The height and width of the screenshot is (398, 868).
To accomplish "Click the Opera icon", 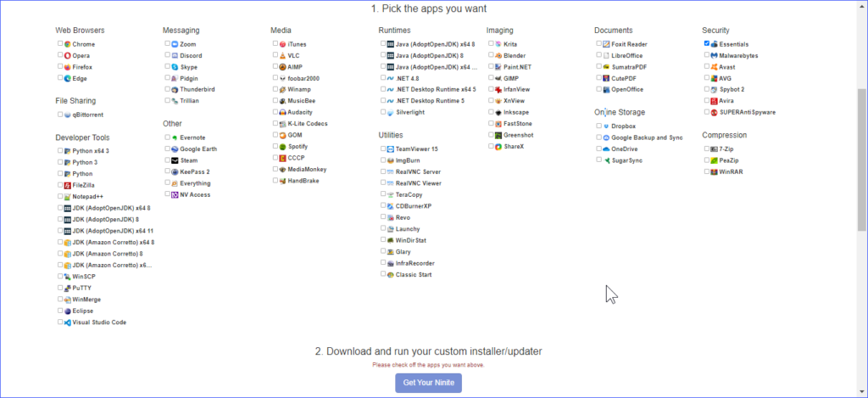I will [67, 55].
